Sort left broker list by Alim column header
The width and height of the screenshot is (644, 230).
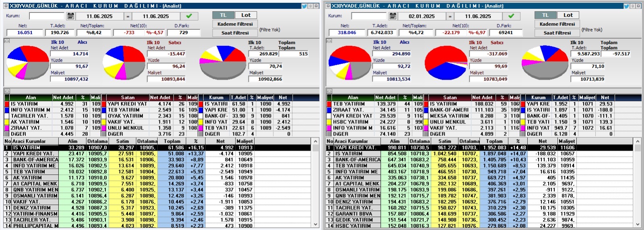coord(72,142)
